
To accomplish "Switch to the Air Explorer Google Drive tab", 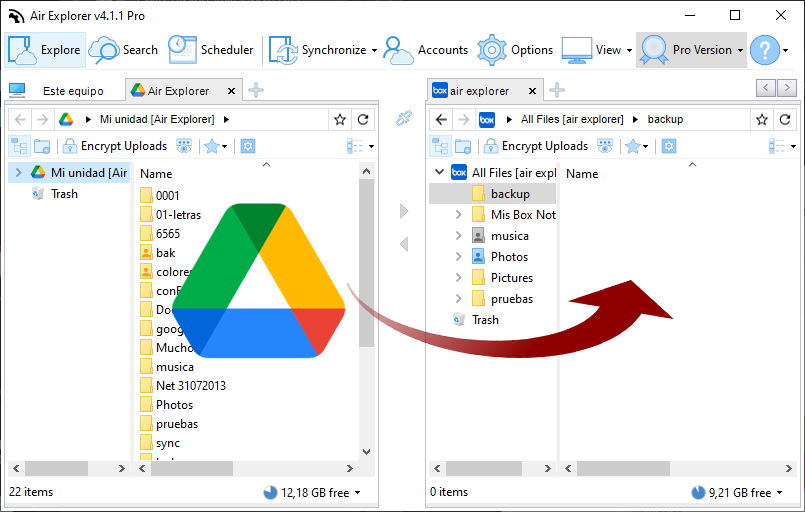I will [x=177, y=91].
